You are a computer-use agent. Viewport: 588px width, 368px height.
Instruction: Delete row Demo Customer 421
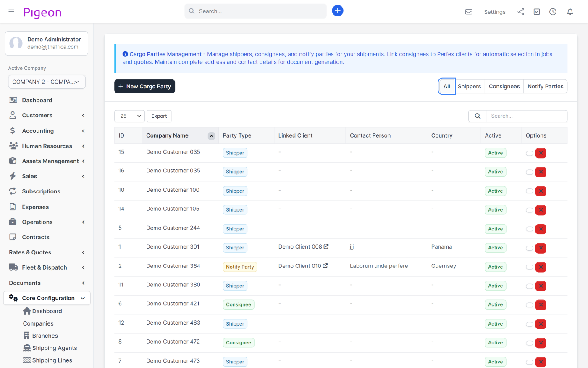point(541,305)
